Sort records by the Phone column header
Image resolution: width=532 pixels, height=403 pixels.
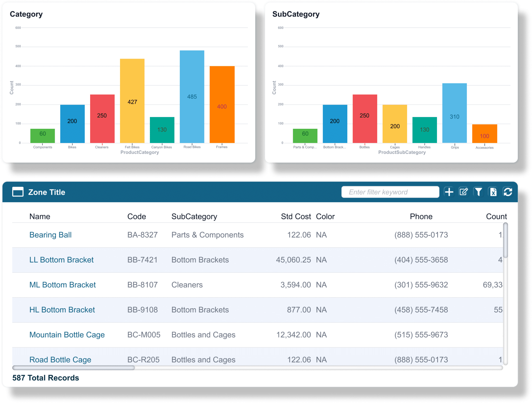tap(421, 216)
